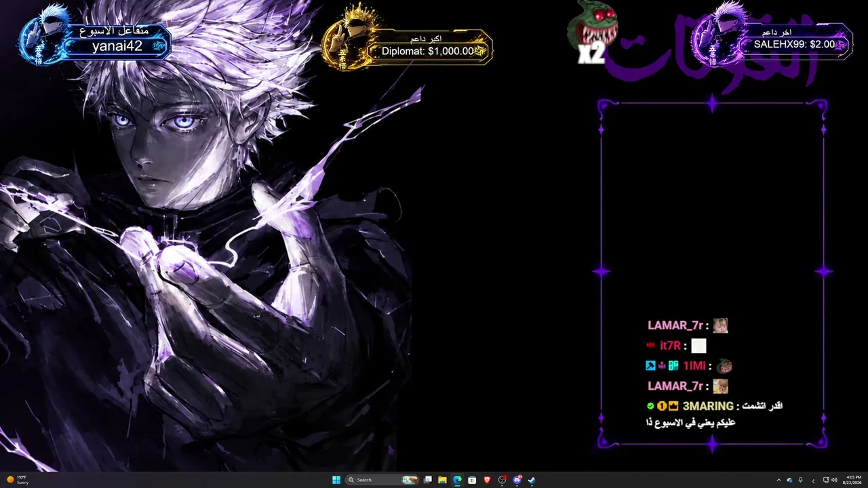
Task: Click the top donor text Diplomat: $1,000.00
Action: pyautogui.click(x=428, y=52)
